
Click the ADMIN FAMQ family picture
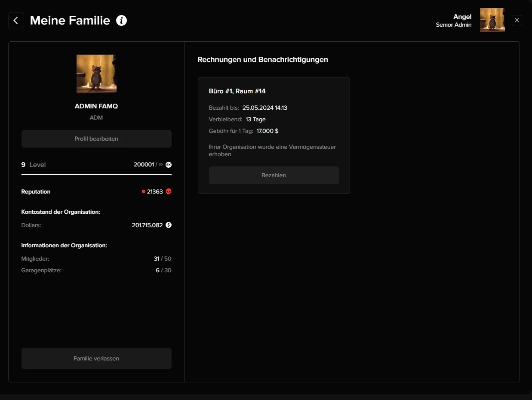point(96,74)
